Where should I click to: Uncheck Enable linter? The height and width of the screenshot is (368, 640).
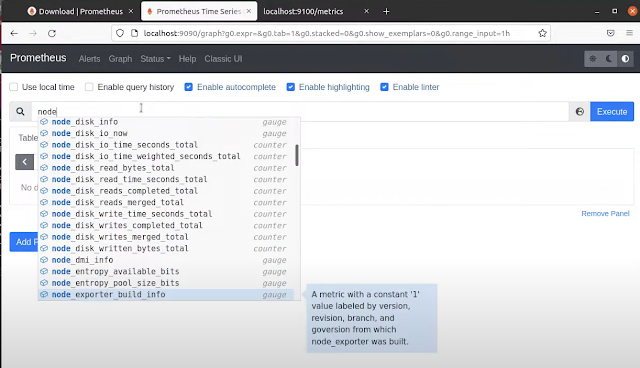pyautogui.click(x=384, y=87)
